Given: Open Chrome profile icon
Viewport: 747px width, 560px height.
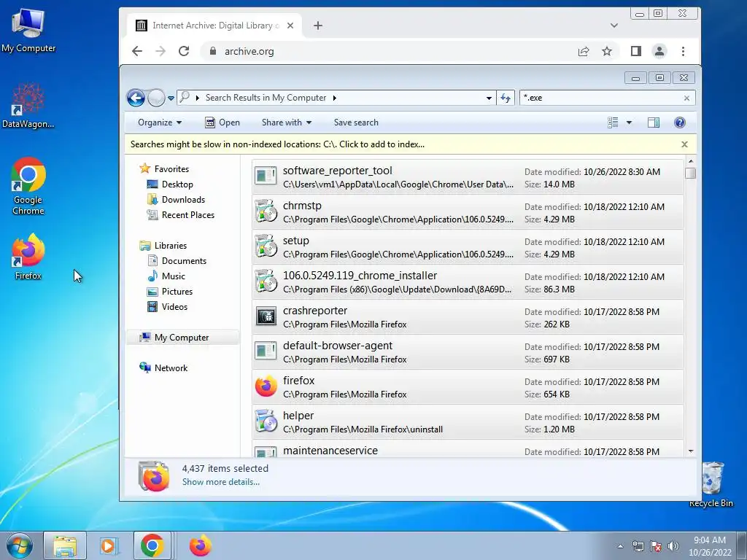Looking at the screenshot, I should pyautogui.click(x=659, y=52).
